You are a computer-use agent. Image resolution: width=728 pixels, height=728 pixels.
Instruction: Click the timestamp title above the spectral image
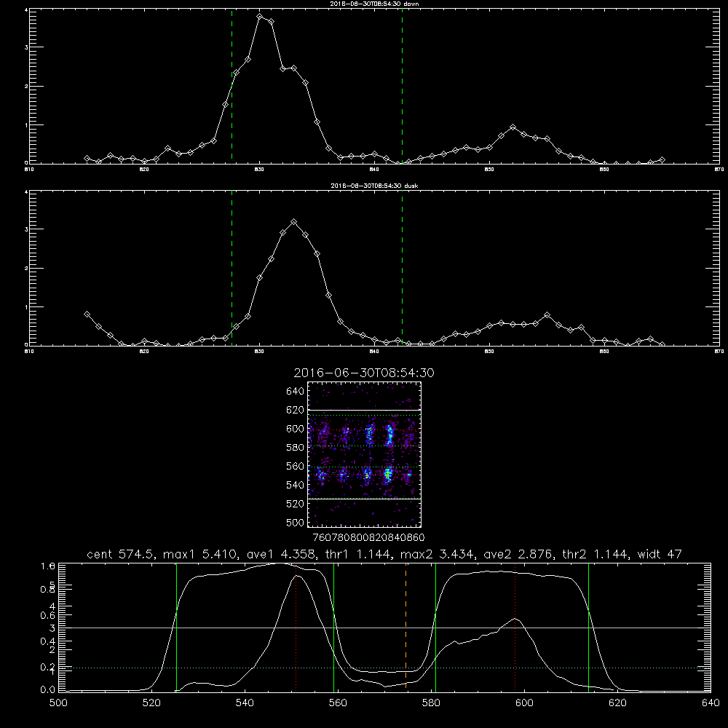363,373
